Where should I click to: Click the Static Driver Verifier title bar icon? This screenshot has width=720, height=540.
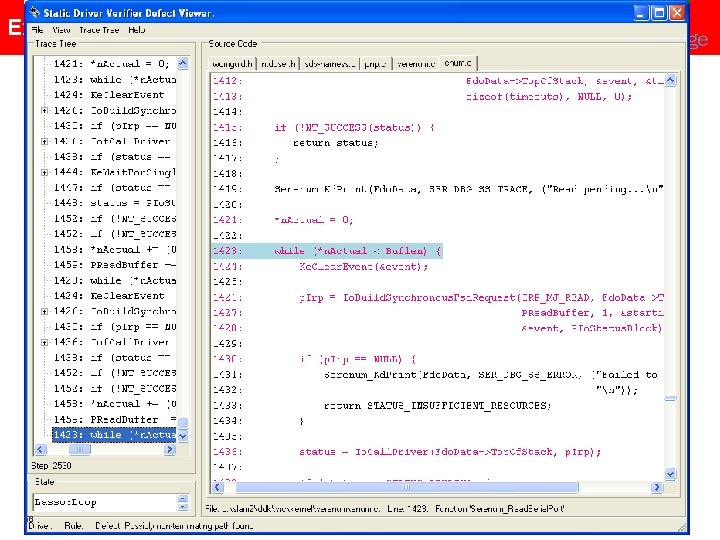(x=35, y=12)
